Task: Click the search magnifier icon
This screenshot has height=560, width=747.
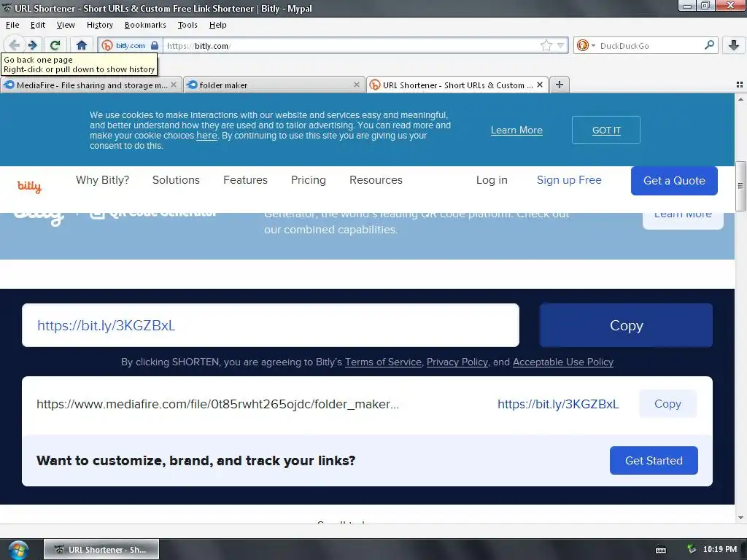Action: pos(709,45)
